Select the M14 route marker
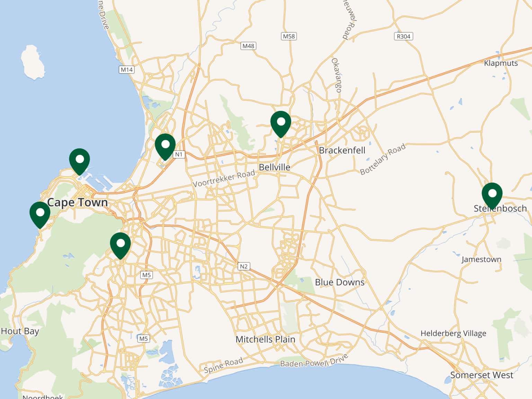 [126, 70]
